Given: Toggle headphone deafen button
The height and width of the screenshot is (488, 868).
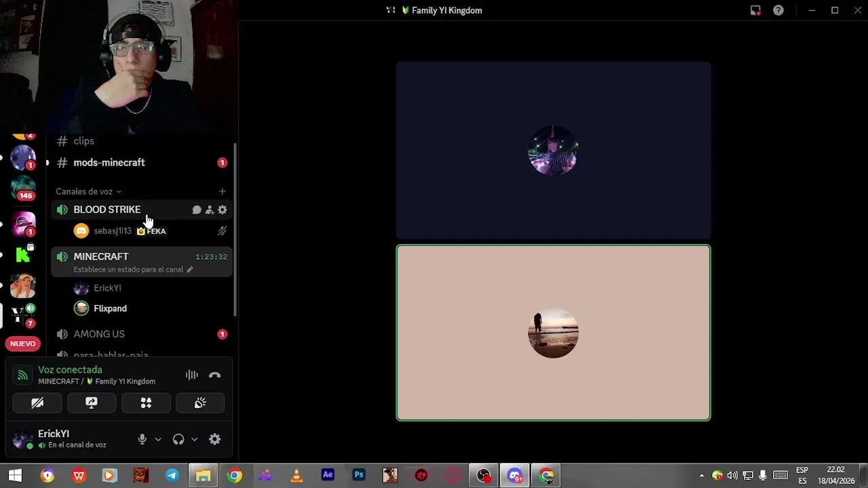Looking at the screenshot, I should click(x=178, y=439).
